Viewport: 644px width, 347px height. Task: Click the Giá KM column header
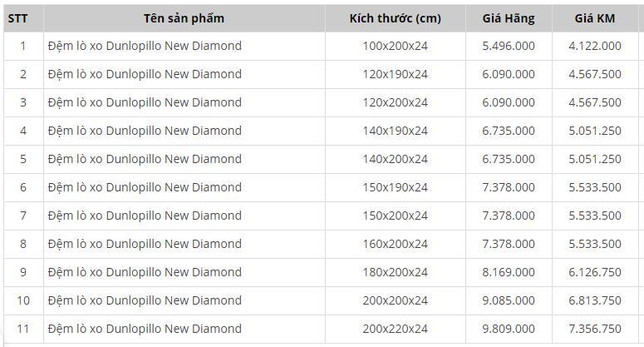point(594,18)
